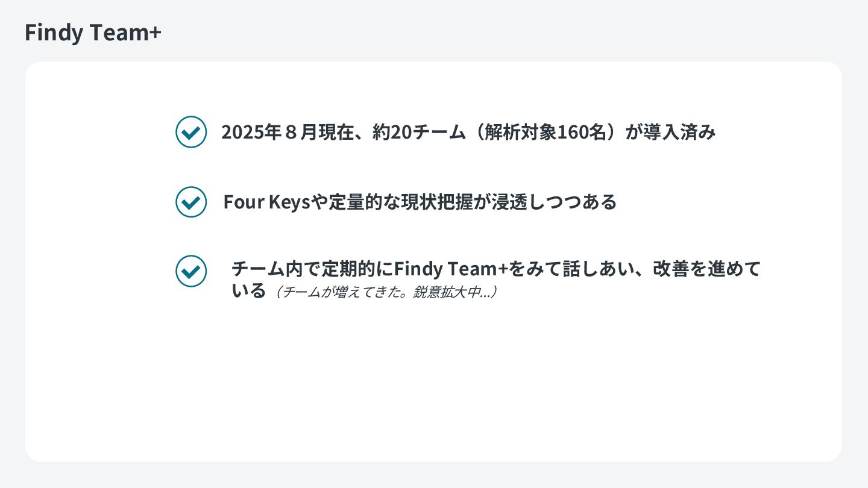Viewport: 868px width, 488px height.
Task: Click the checkmark icon beside チーム内で定期的に line
Action: tap(191, 271)
